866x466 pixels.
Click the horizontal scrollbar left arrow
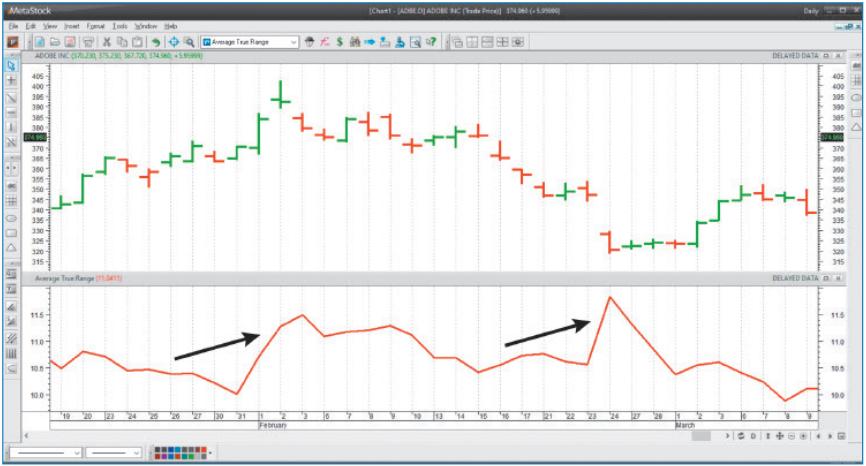pyautogui.click(x=24, y=436)
